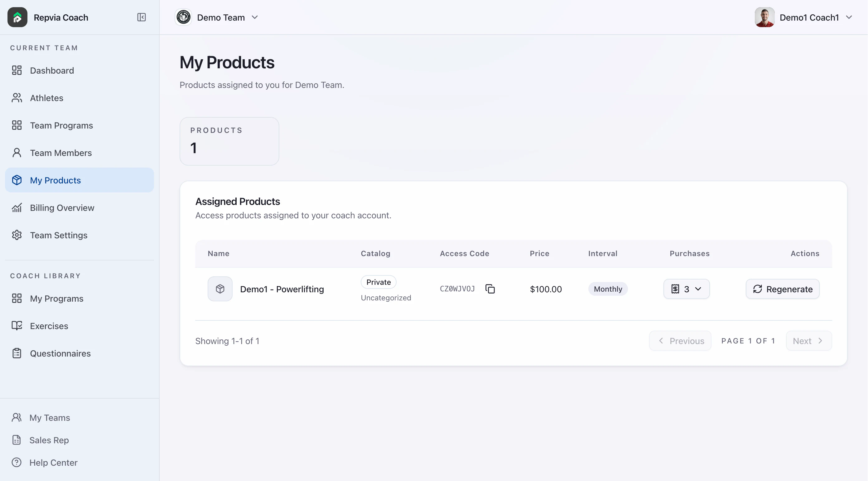Open Questionnaires in sidebar
This screenshot has width=868, height=481.
point(79,353)
